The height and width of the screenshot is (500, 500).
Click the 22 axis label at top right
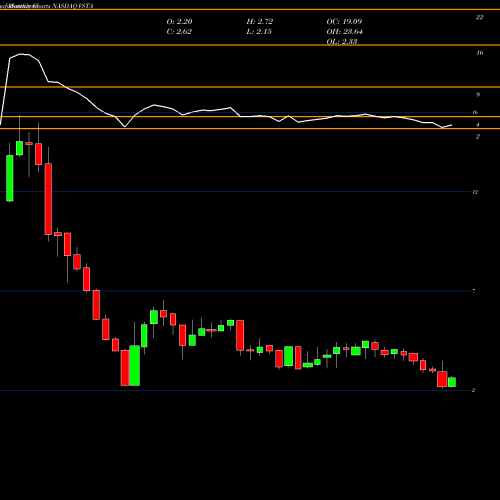pyautogui.click(x=479, y=17)
